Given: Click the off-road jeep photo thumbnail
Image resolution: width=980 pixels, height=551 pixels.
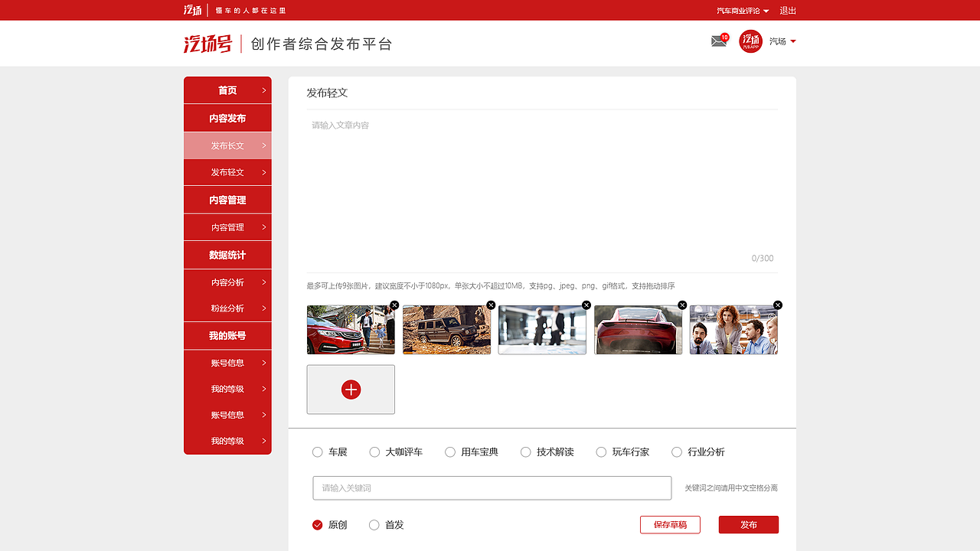Looking at the screenshot, I should coord(446,330).
